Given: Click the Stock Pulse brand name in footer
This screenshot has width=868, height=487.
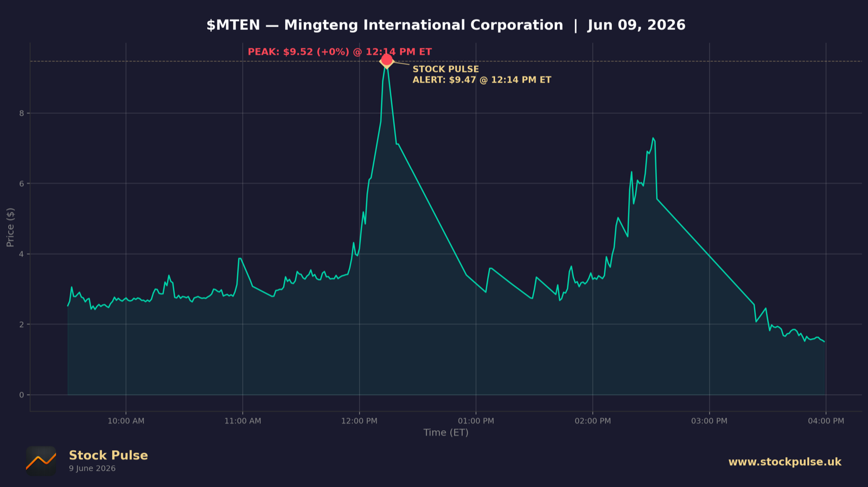Looking at the screenshot, I should [x=108, y=456].
